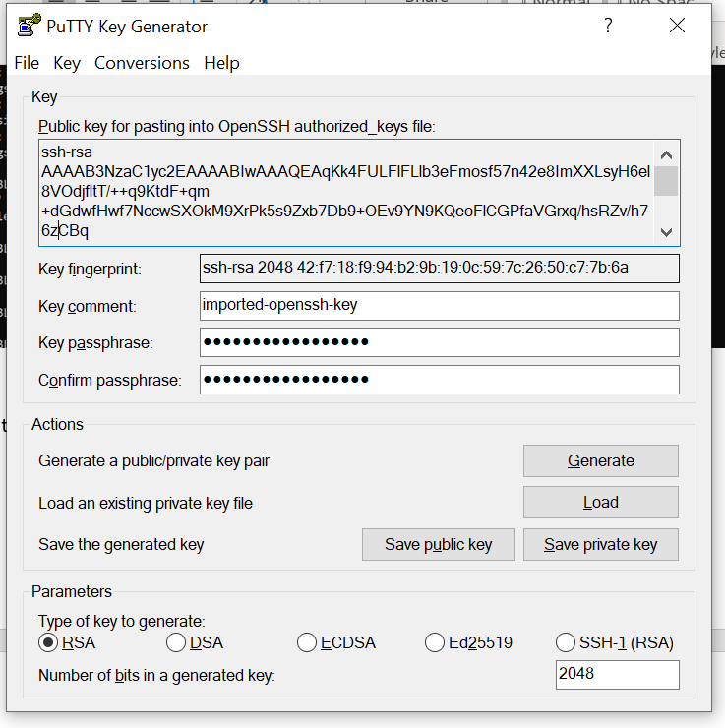Open the File menu
This screenshot has height=728, width=725.
[x=27, y=63]
